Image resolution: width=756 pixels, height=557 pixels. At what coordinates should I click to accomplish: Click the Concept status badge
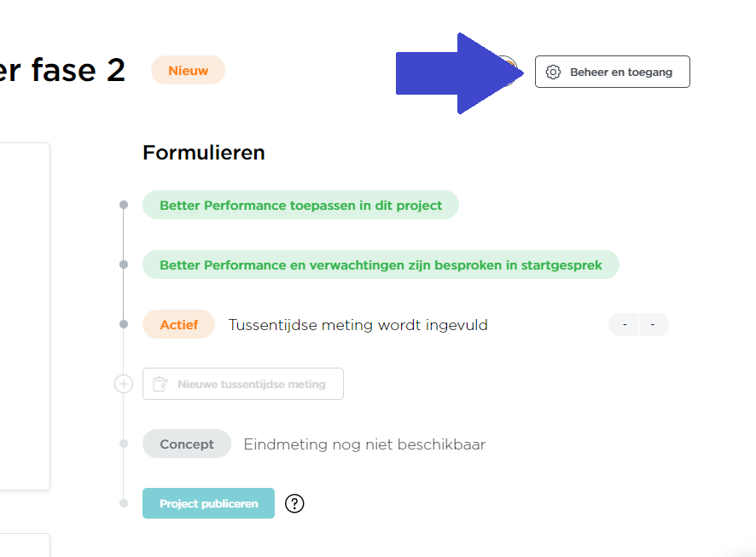point(187,444)
